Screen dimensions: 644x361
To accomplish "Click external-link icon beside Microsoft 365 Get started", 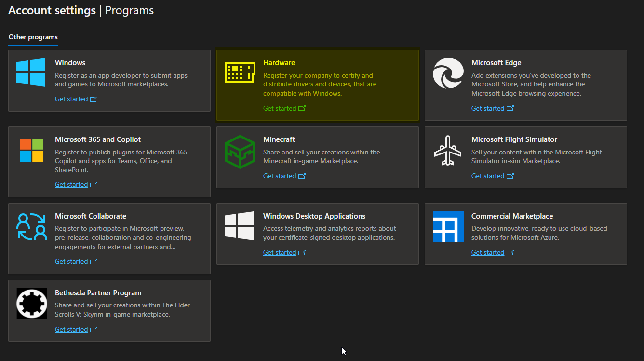I will coord(94,185).
